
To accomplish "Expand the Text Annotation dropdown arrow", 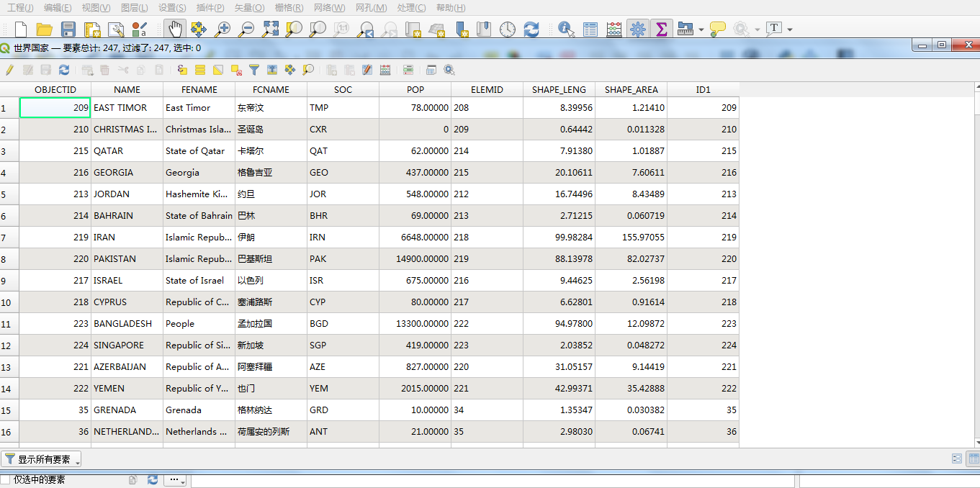I will [x=790, y=30].
